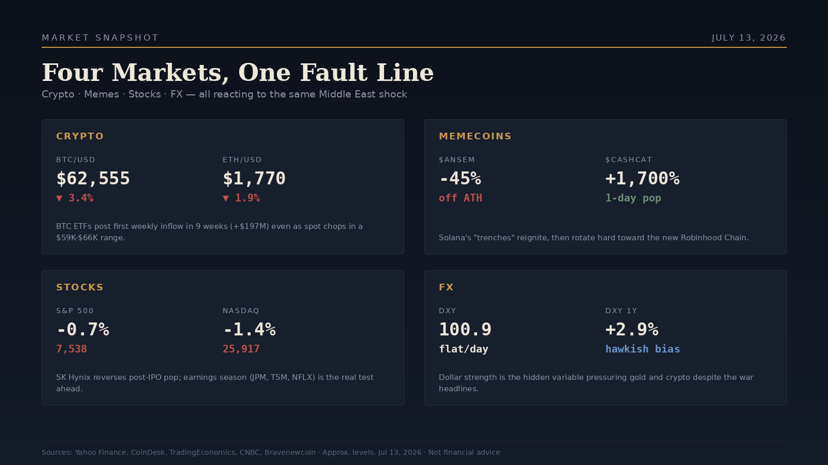Click the Sources footer line

271,452
